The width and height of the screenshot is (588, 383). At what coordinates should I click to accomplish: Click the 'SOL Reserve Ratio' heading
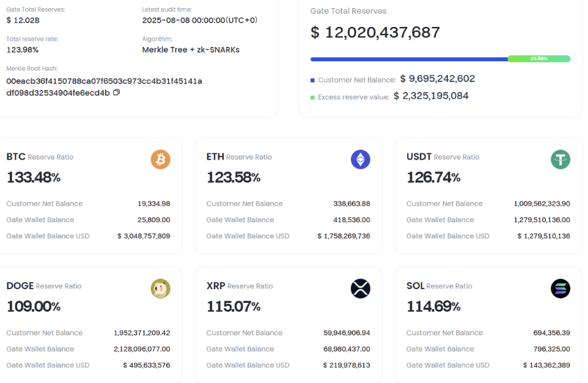point(439,286)
